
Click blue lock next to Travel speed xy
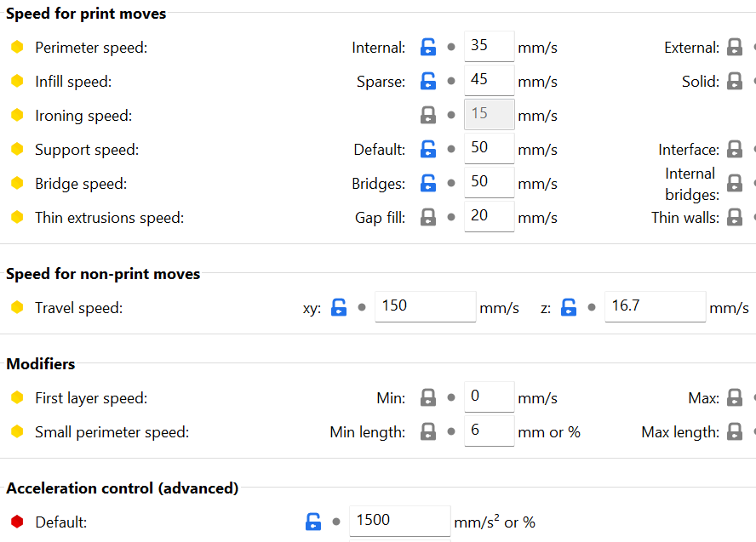point(339,308)
